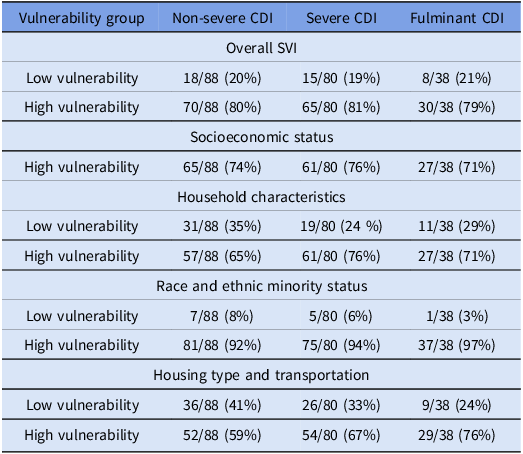Click the Vulnerability group column header
This screenshot has height=454, width=523.
pos(82,18)
